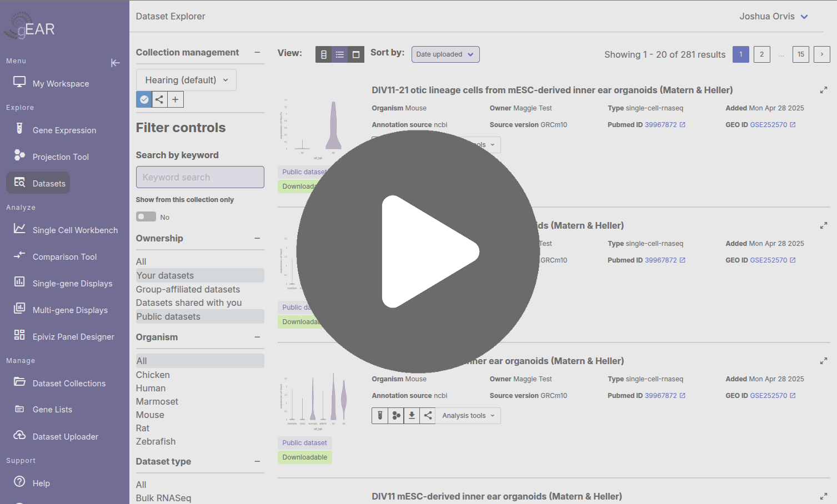Open the Comparison Tool
Viewport: 837px width, 504px height.
65,256
